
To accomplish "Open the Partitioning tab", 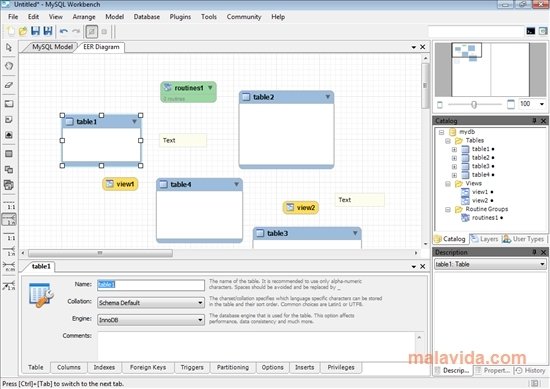I will [x=233, y=367].
